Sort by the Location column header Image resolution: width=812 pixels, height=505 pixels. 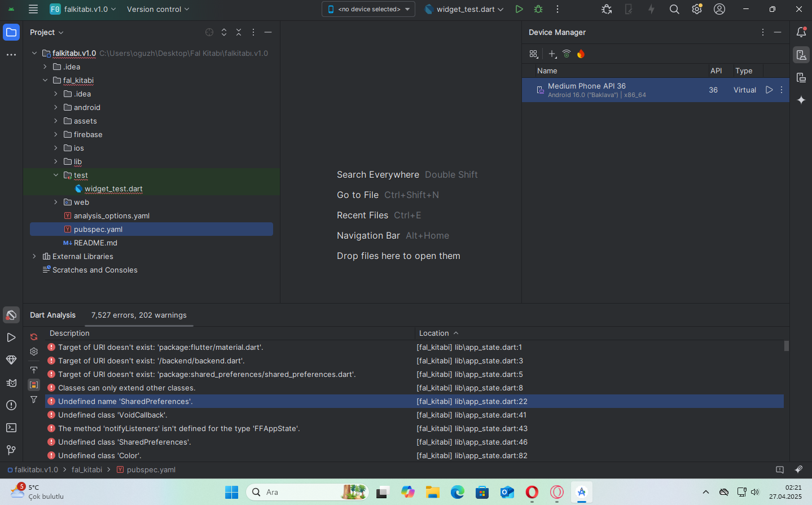pos(434,333)
